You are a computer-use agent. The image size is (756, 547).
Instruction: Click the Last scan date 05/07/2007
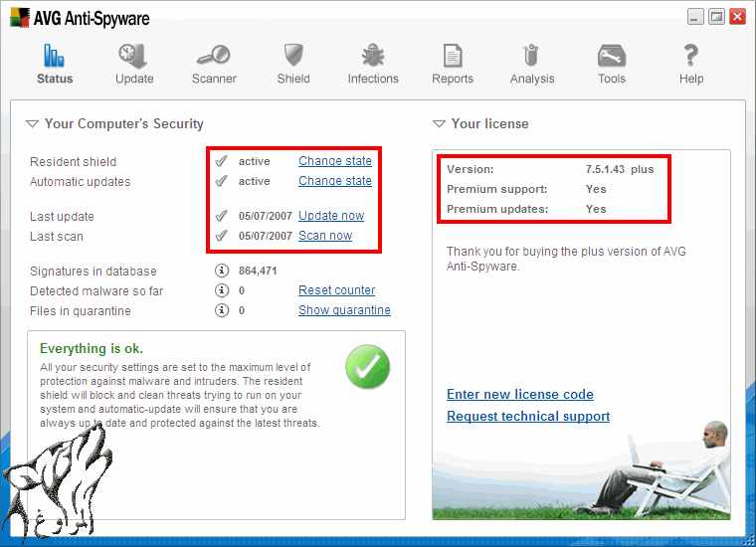coord(266,236)
